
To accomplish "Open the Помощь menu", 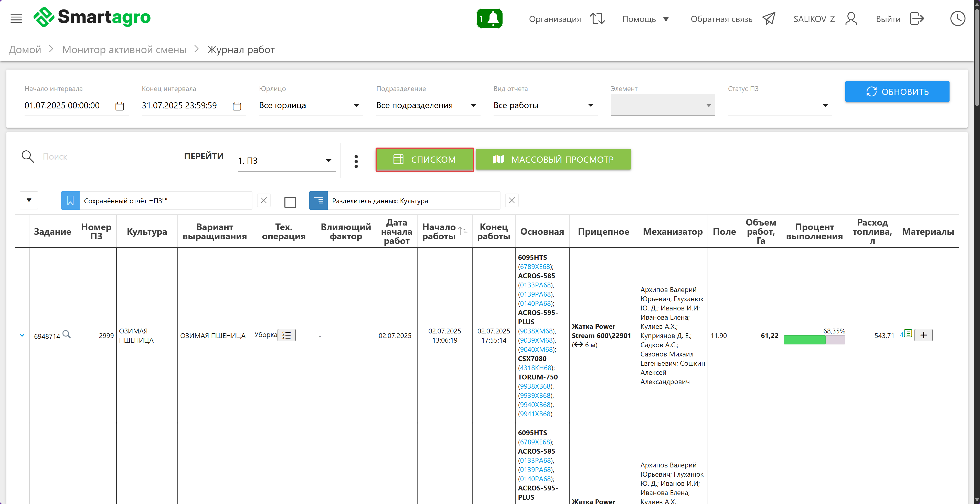I will pos(645,19).
